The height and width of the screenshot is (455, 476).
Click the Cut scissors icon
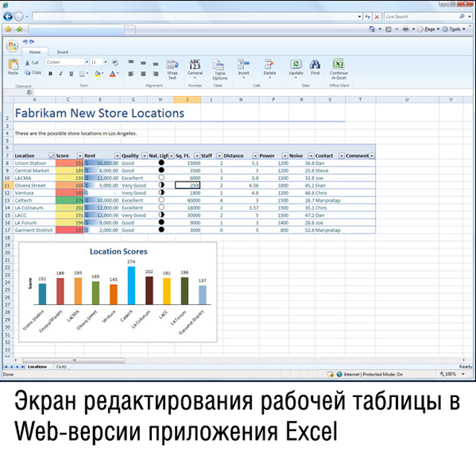pos(28,62)
